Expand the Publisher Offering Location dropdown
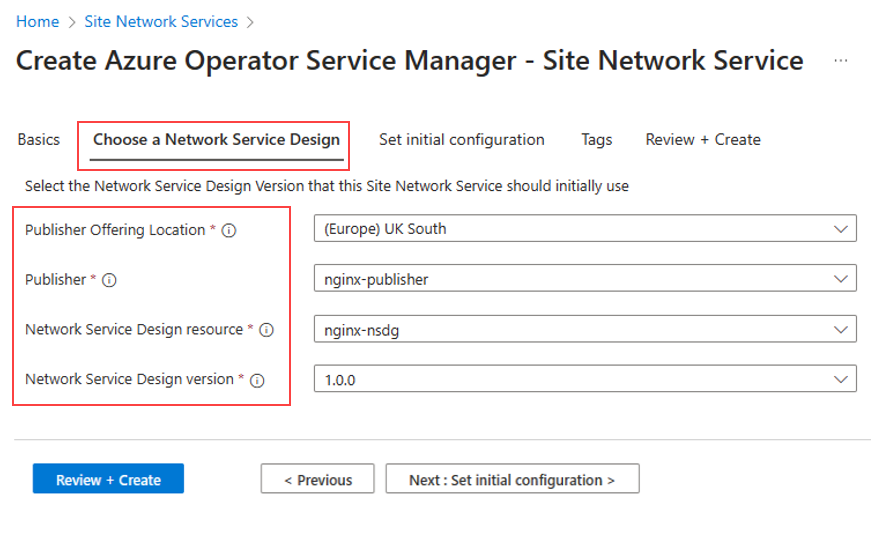 pyautogui.click(x=584, y=229)
